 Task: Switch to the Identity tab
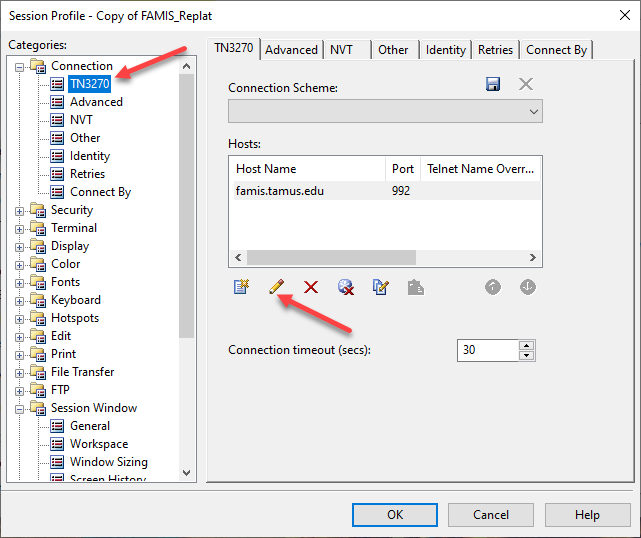click(446, 50)
